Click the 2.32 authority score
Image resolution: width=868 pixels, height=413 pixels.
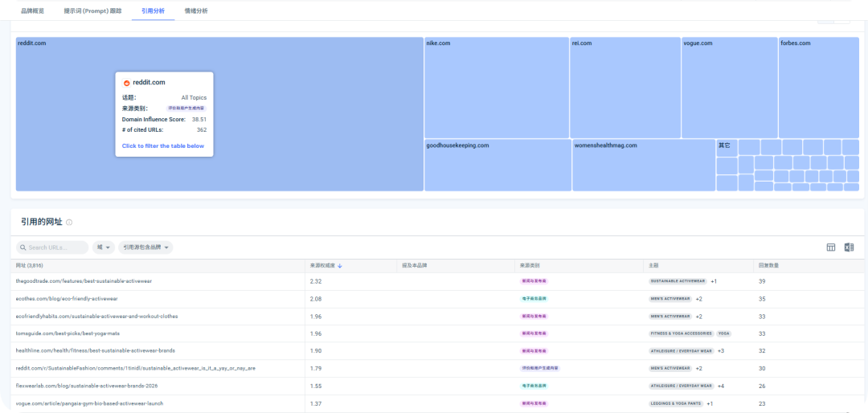click(316, 281)
